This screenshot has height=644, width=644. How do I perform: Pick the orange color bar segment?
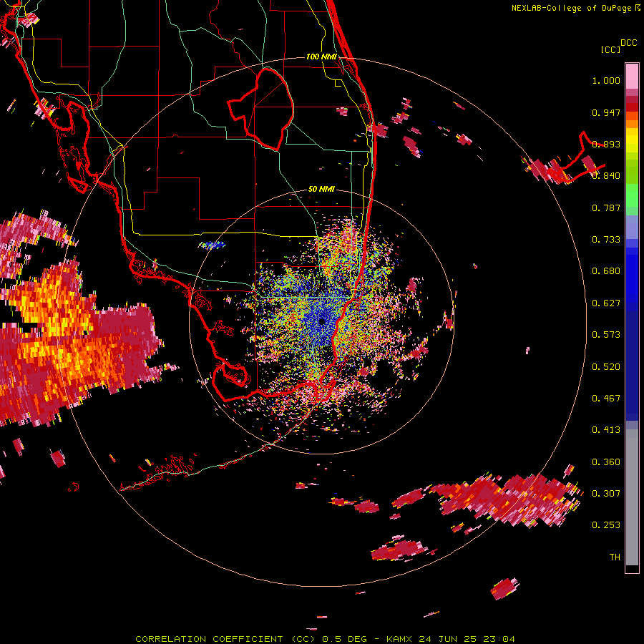click(632, 124)
